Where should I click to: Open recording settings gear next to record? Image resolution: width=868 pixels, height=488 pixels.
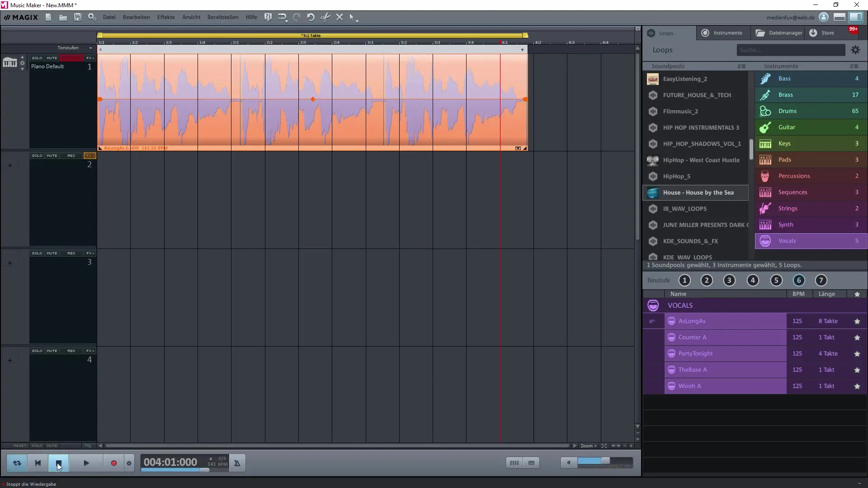tap(129, 463)
